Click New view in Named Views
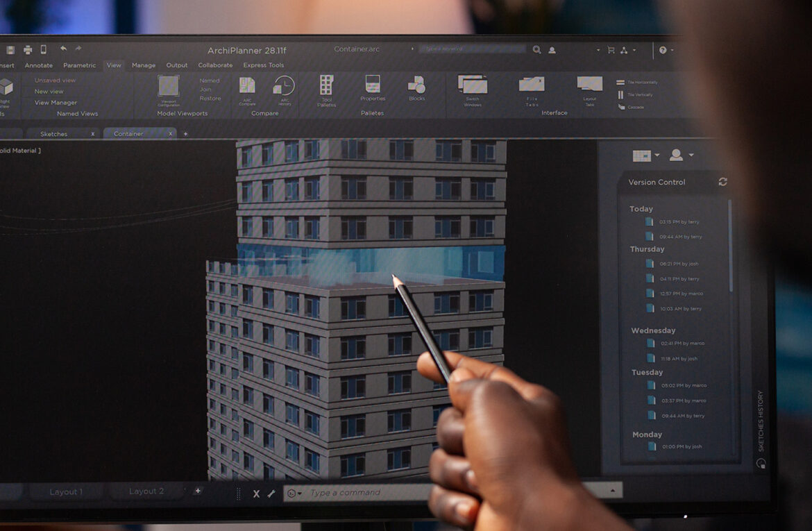This screenshot has height=531, width=812. (49, 91)
